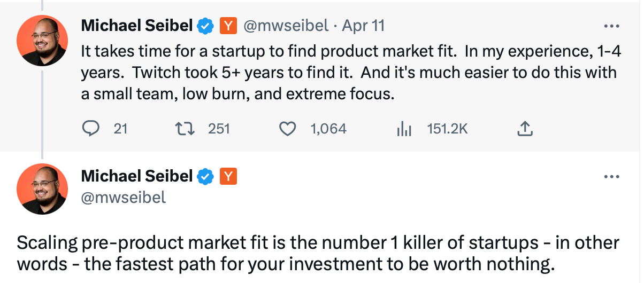Screen dimensions: 644x283
Task: Open more options on the second tweet
Action: (x=611, y=177)
